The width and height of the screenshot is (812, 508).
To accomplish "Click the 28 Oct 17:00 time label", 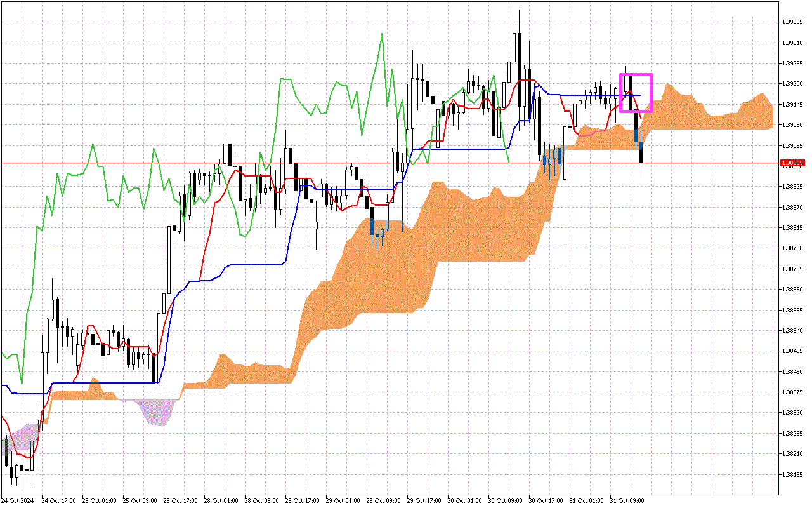I will pyautogui.click(x=303, y=501).
